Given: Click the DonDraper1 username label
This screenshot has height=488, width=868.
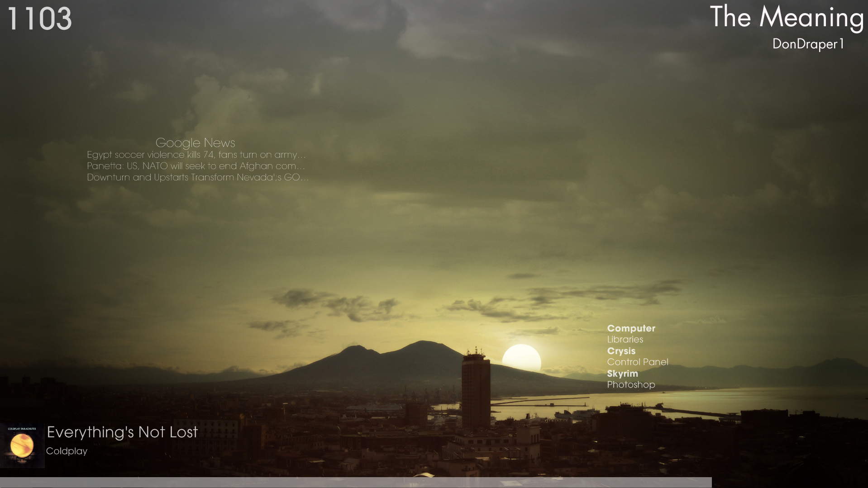Looking at the screenshot, I should (808, 44).
